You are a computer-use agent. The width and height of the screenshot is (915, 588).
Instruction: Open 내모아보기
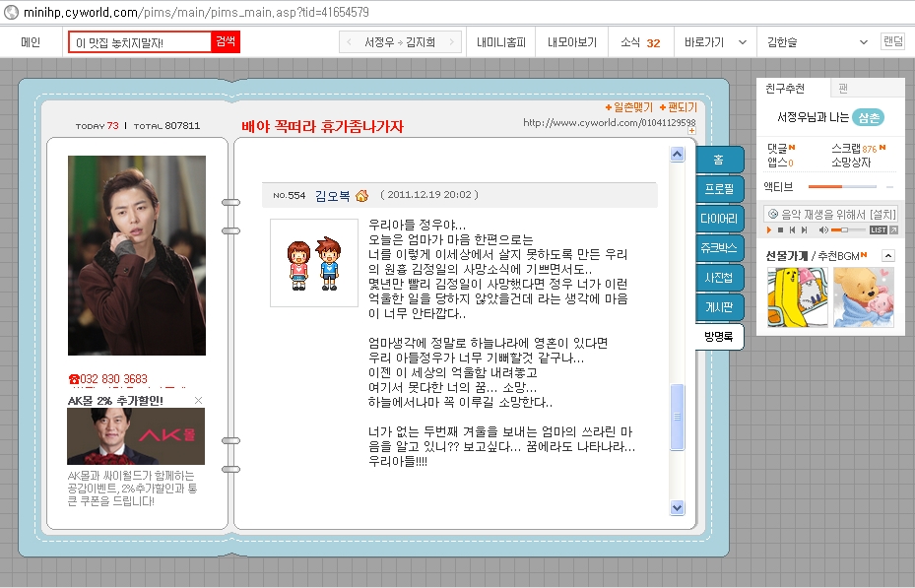[x=572, y=42]
